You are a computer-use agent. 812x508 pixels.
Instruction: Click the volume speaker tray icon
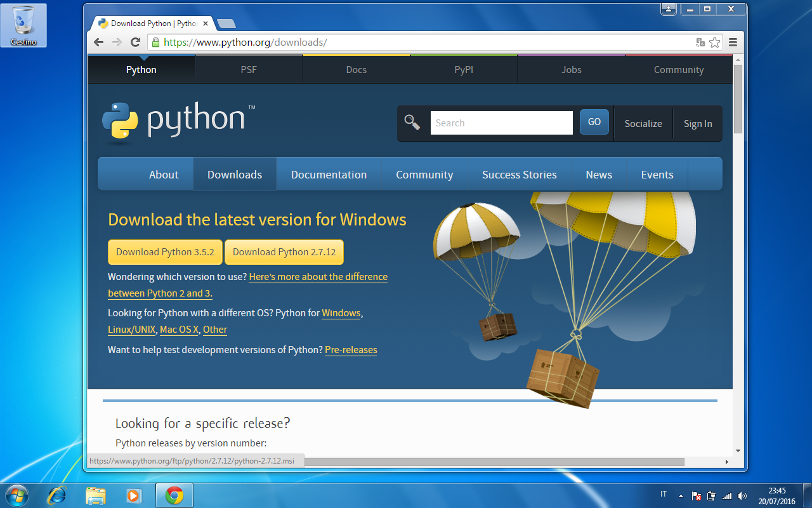[743, 495]
